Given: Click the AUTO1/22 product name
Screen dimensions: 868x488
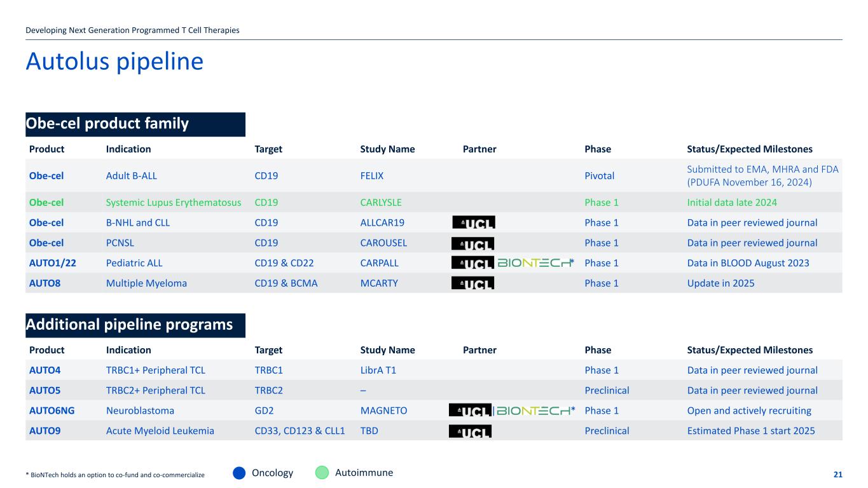Looking at the screenshot, I should (x=52, y=263).
